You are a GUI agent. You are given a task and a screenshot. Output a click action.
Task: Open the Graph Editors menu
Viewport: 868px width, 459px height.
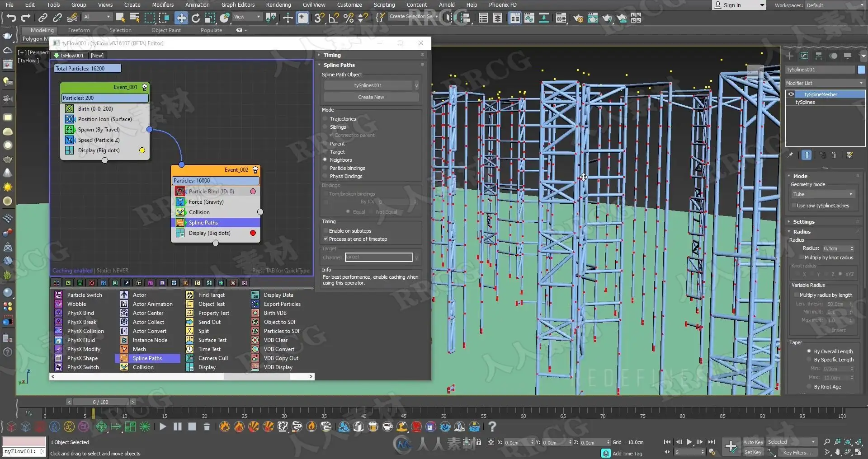(x=238, y=5)
